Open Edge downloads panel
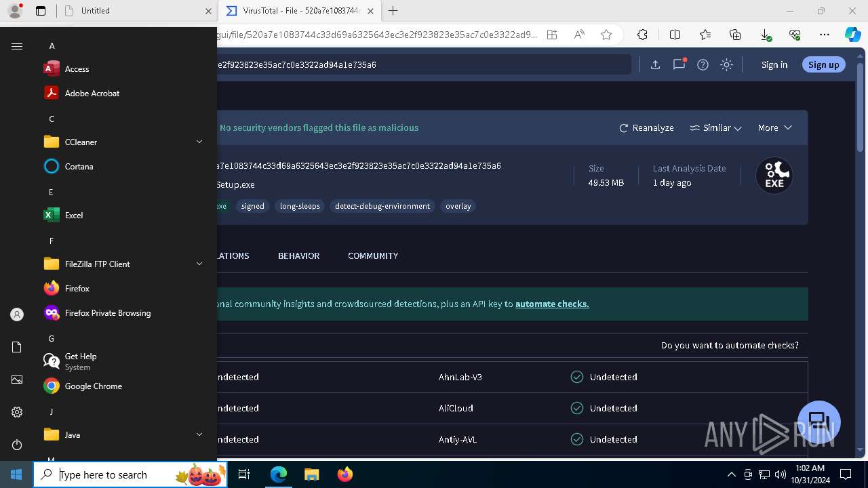 pyautogui.click(x=765, y=35)
